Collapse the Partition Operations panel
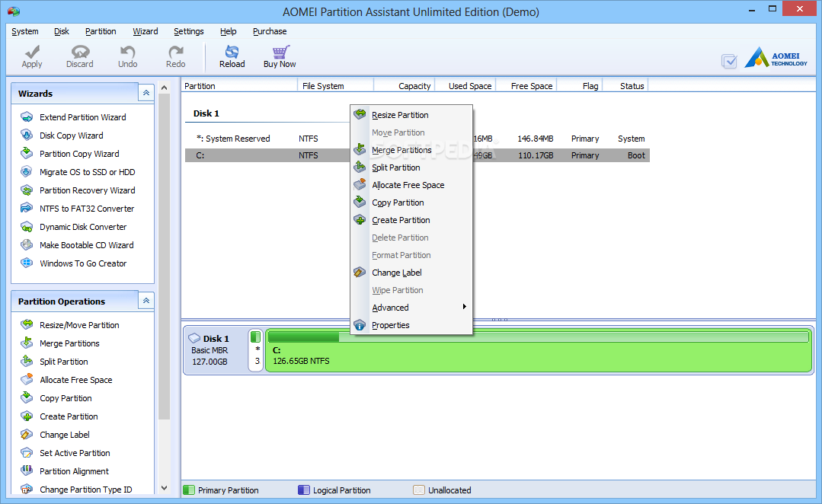 coord(146,301)
